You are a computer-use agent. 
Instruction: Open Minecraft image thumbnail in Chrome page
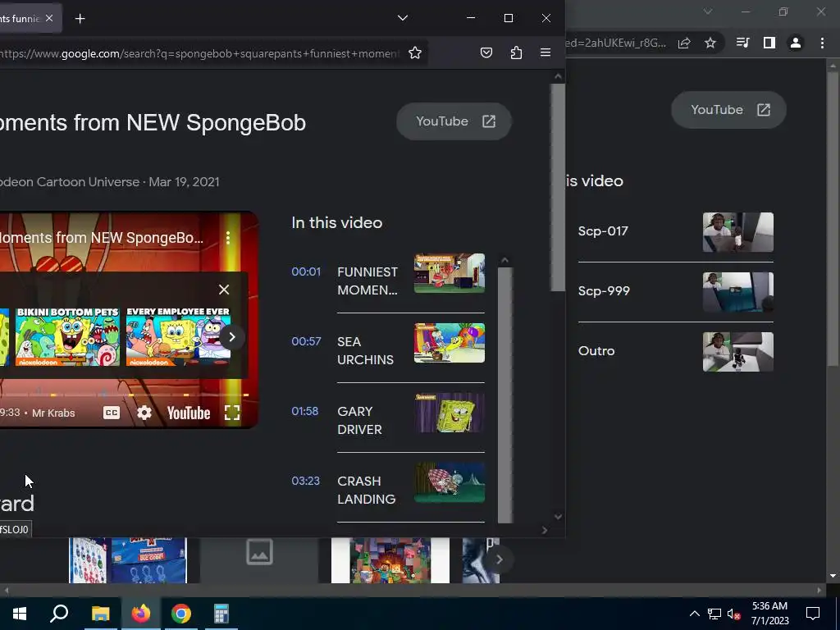pyautogui.click(x=390, y=560)
